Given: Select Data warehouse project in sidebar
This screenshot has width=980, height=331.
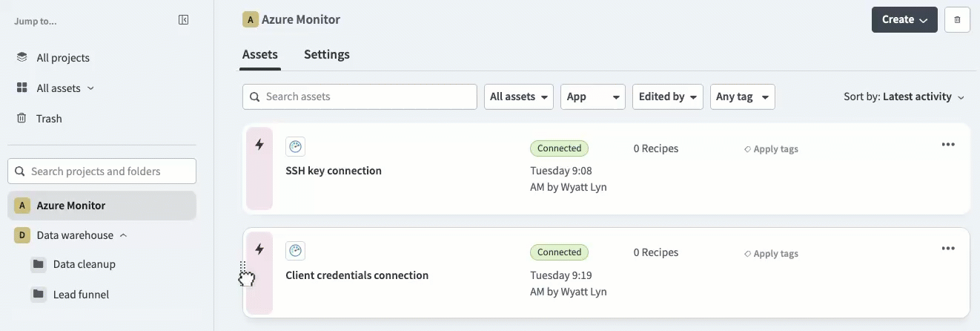Looking at the screenshot, I should pos(75,235).
